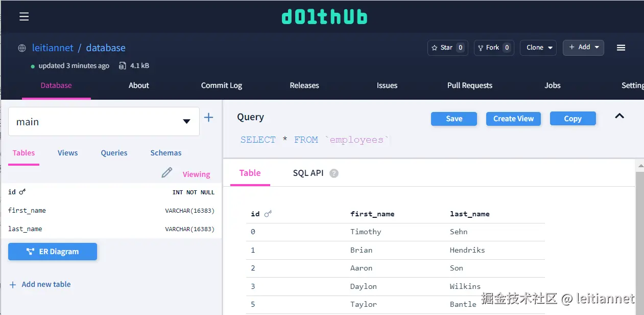Select the Schemas sidebar tab
Screen dimensions: 644x315
[166, 153]
